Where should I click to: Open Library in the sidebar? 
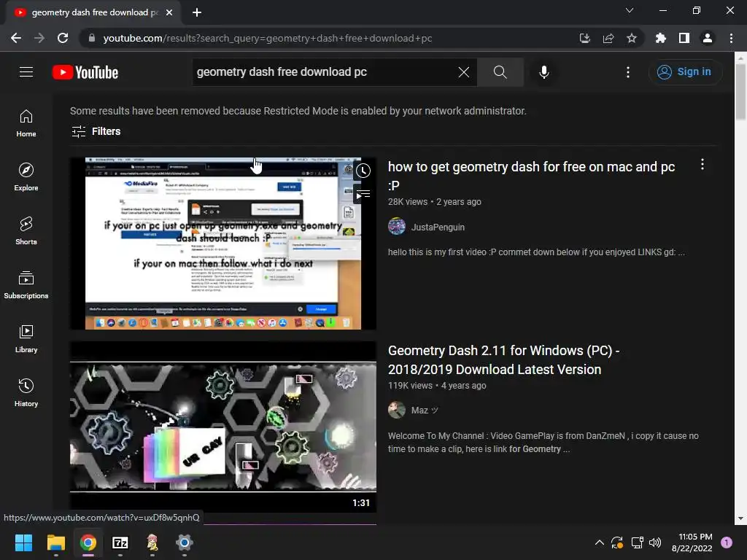point(26,338)
